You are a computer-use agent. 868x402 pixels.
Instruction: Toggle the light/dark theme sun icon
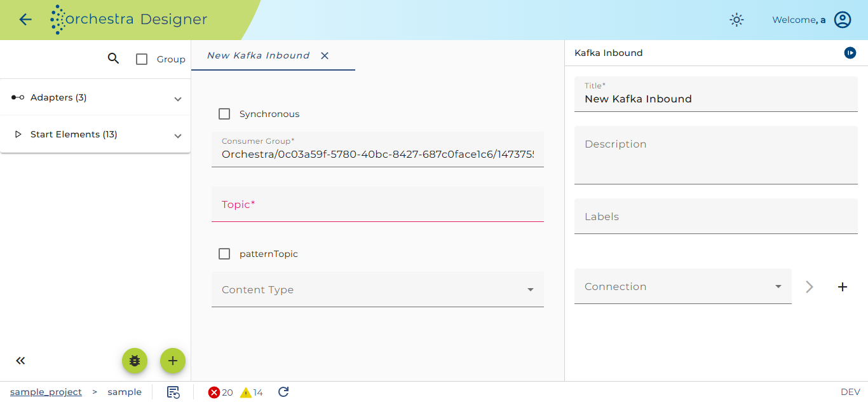pos(736,20)
